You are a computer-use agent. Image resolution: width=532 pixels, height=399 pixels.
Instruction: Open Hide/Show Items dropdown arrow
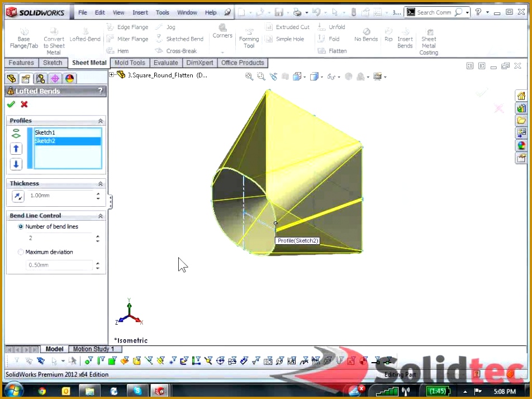(339, 77)
